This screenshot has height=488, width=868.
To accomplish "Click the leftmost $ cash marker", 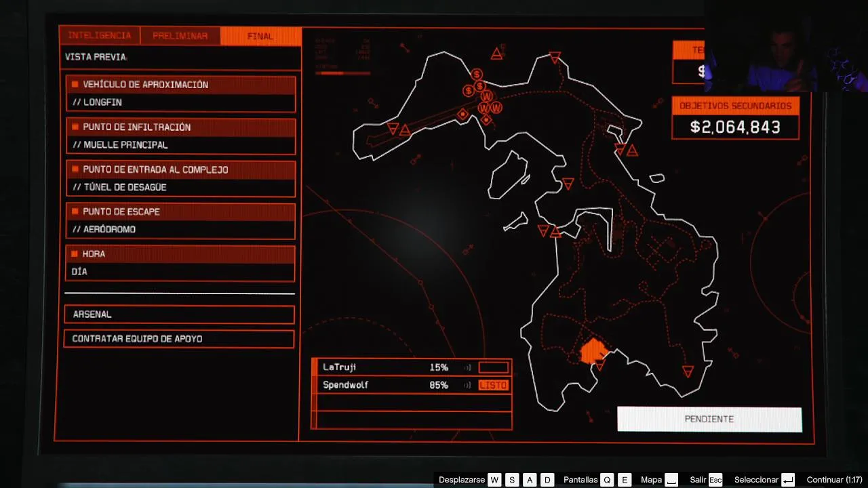I will pyautogui.click(x=468, y=91).
